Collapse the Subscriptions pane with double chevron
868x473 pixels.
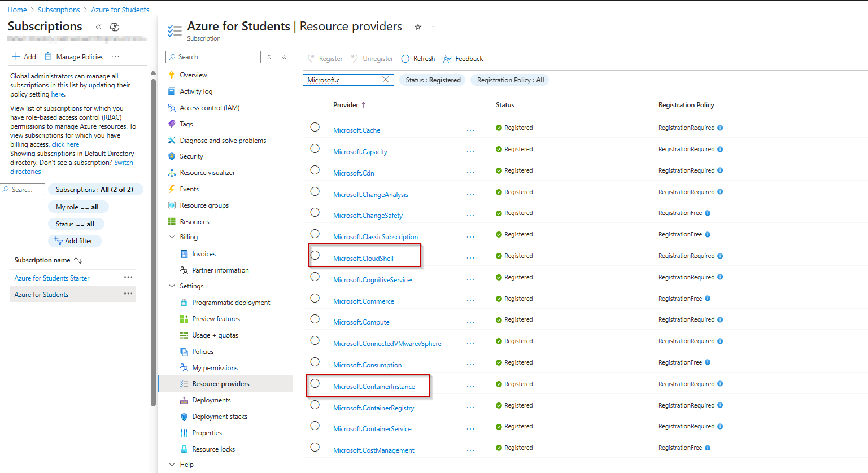[x=98, y=27]
